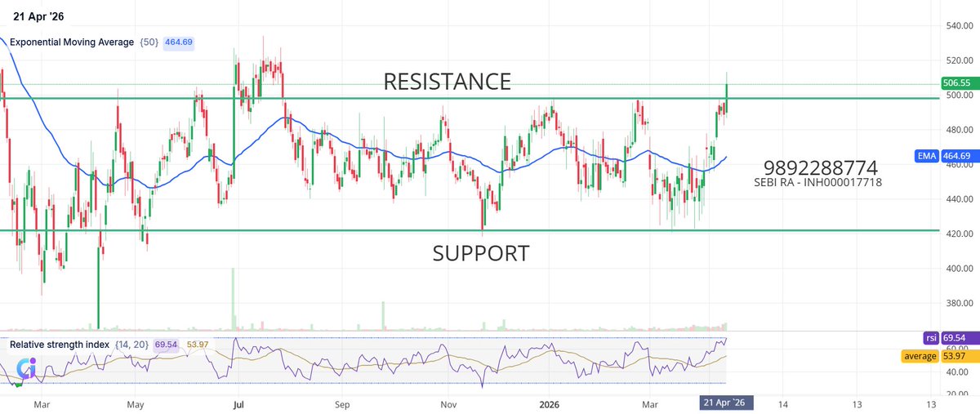Click the Nov label on time axis

click(x=448, y=404)
